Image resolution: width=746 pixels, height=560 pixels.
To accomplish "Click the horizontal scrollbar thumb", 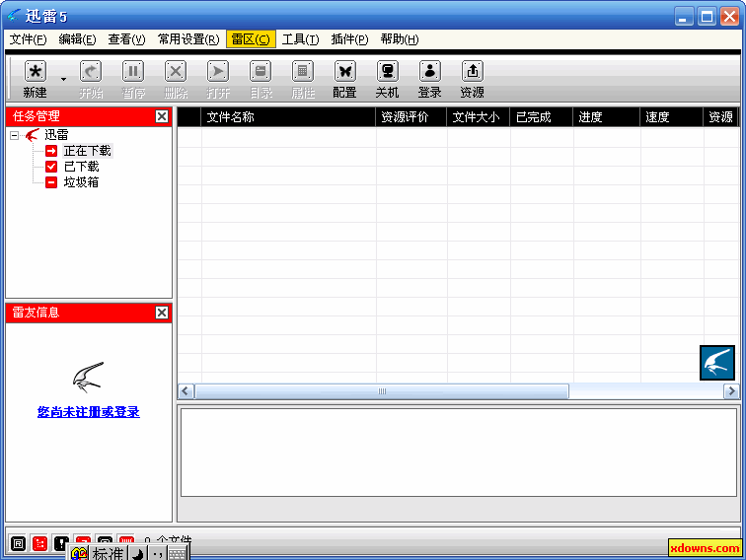I will tap(382, 391).
